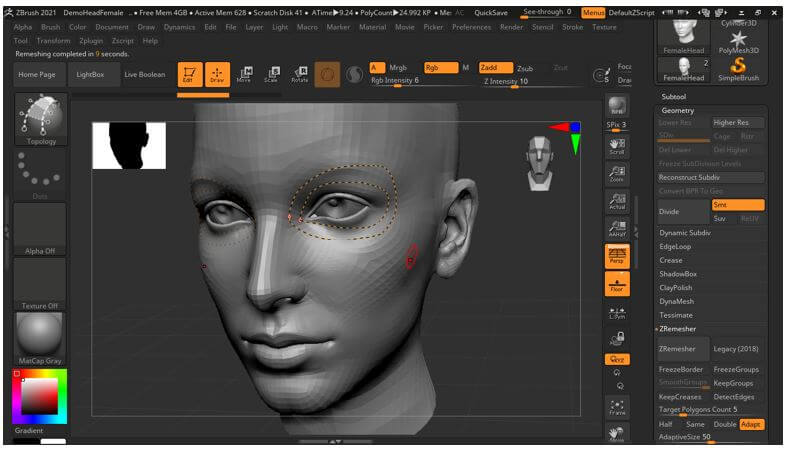Choose the Scale transform tool
The height and width of the screenshot is (451, 804).
pos(271,75)
